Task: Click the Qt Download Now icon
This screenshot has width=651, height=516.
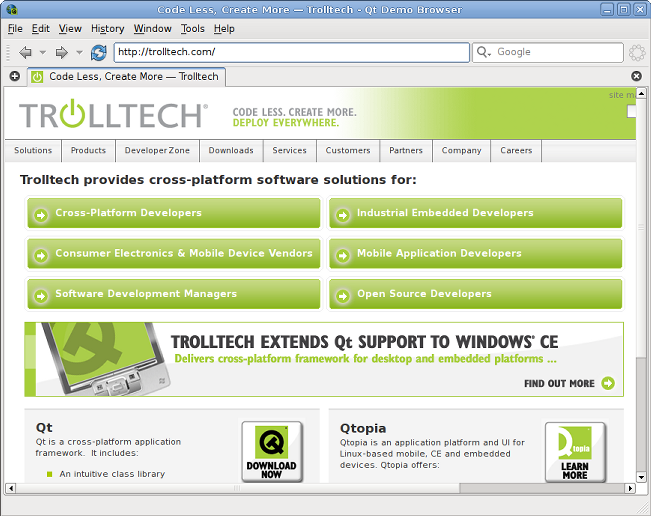Action: click(272, 452)
